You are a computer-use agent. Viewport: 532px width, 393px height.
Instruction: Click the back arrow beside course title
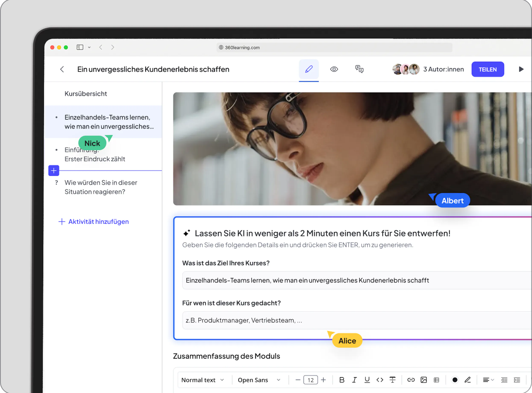tap(62, 69)
